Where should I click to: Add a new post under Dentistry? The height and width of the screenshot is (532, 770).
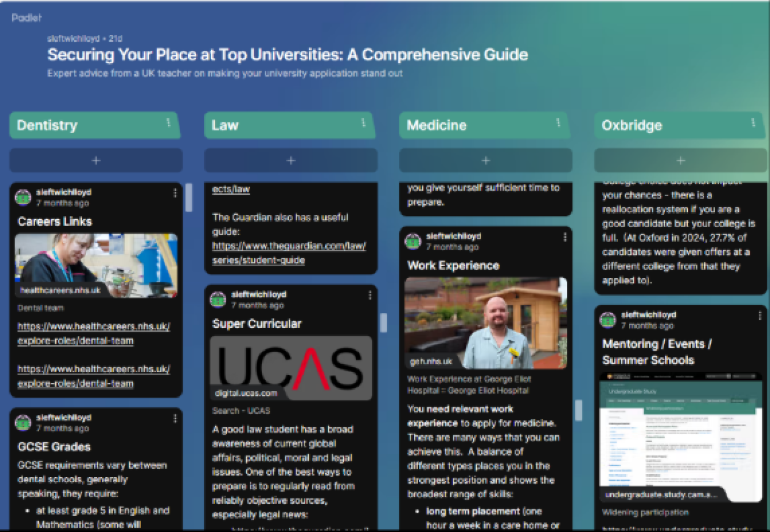[96, 160]
